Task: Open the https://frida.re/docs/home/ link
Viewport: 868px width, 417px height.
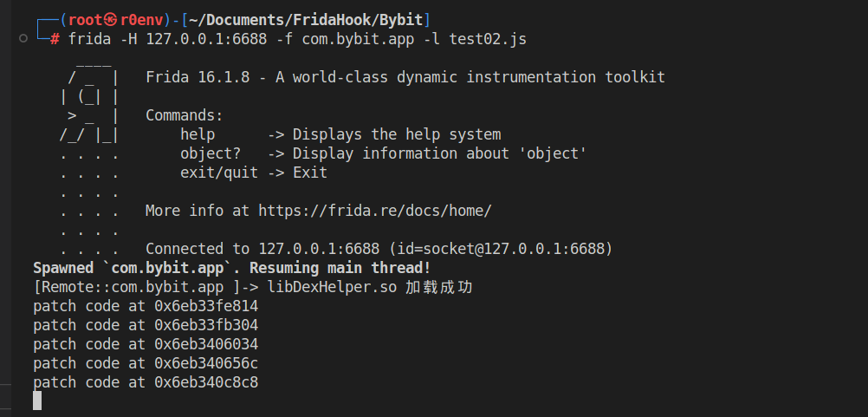Action: pyautogui.click(x=375, y=211)
